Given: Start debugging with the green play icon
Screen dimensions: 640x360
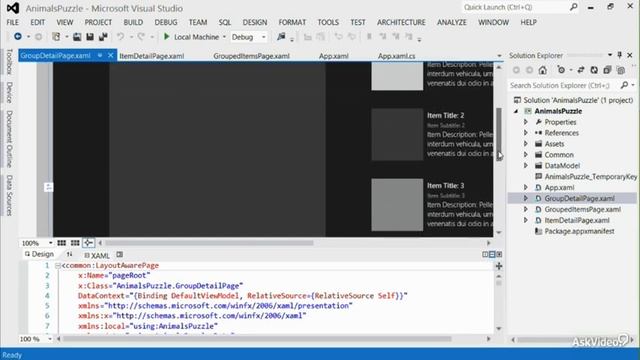Looking at the screenshot, I should click(166, 37).
